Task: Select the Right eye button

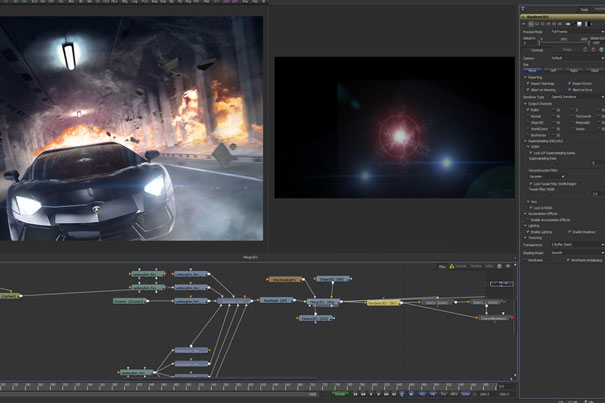Action: (x=574, y=71)
